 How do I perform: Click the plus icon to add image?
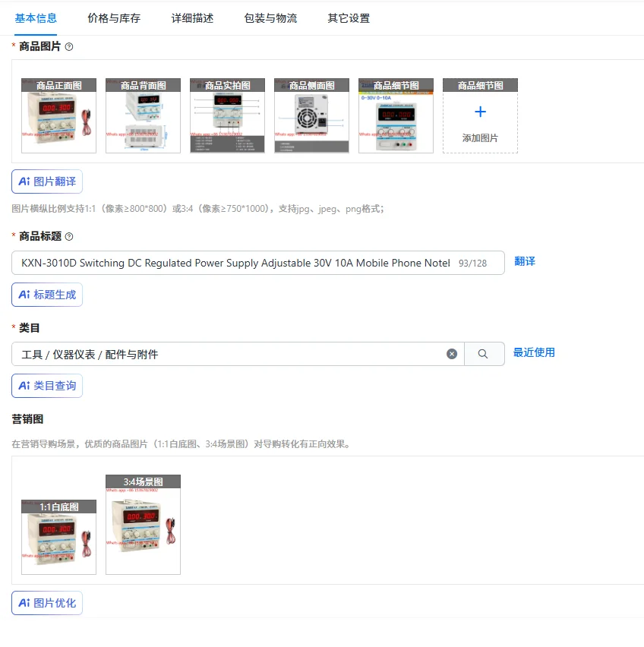click(x=480, y=112)
